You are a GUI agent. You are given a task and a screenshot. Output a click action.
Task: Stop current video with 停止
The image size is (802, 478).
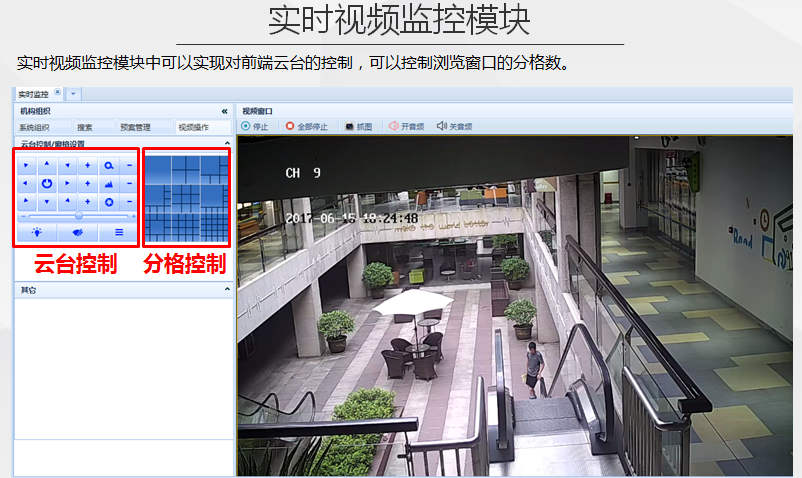pos(255,127)
